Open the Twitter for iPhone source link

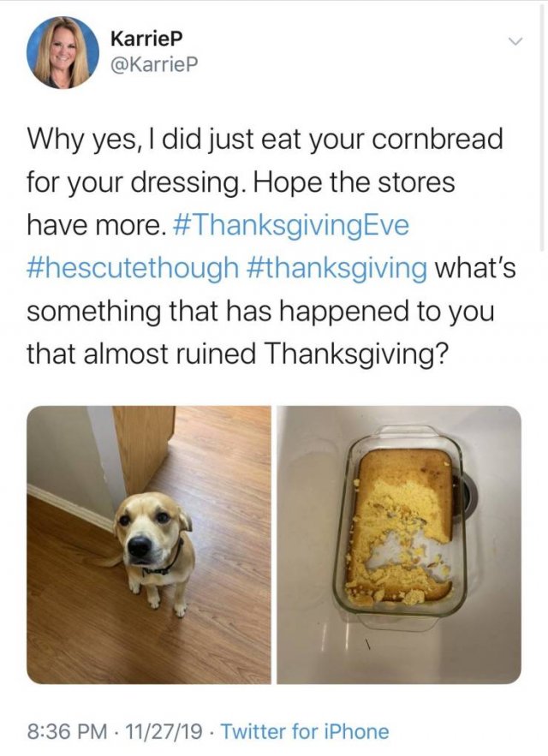point(305,731)
